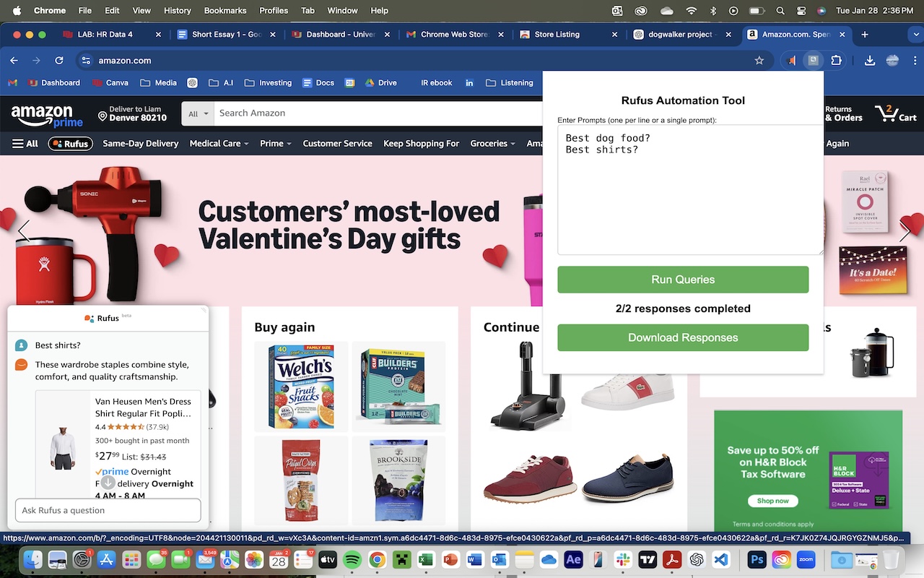
Task: Open the History menu in the menu bar
Action: click(177, 11)
